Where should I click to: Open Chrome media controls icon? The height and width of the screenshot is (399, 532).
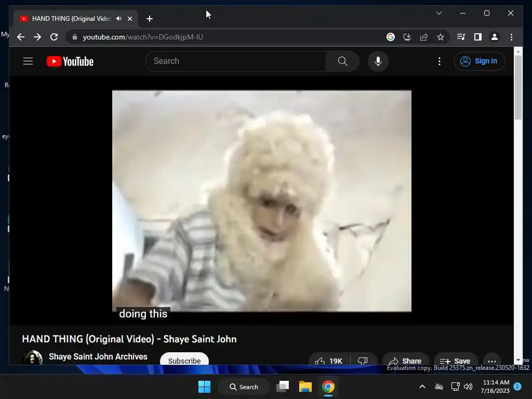pyautogui.click(x=461, y=37)
